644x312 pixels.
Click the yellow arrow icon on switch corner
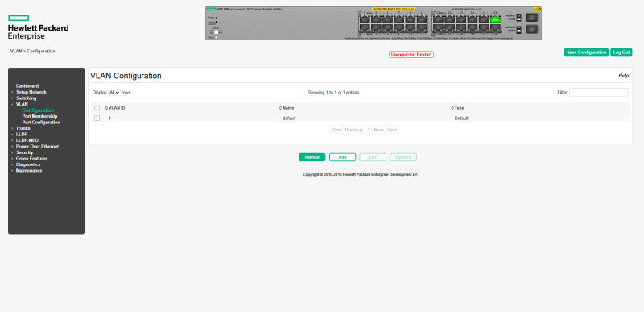[x=538, y=9]
